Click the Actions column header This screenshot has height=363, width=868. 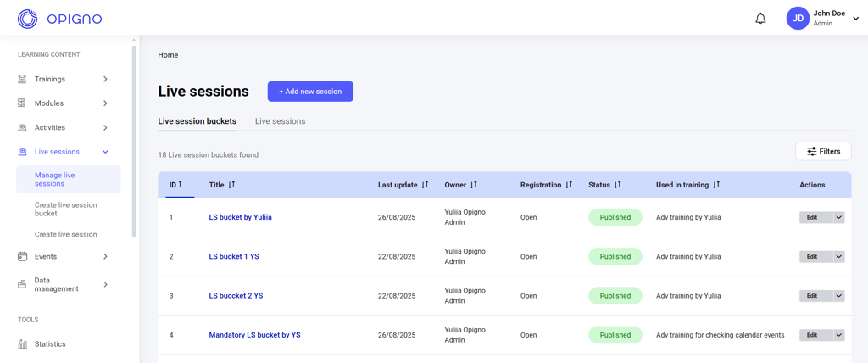point(812,185)
